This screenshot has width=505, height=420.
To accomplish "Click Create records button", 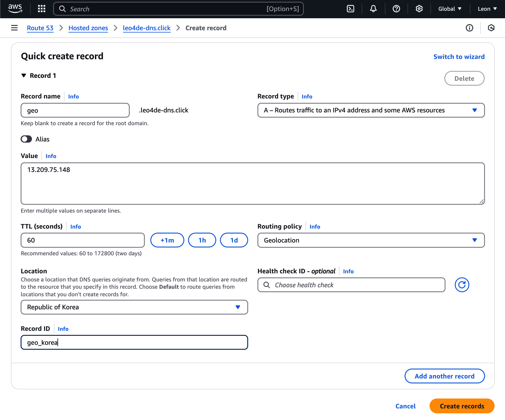I will [462, 406].
